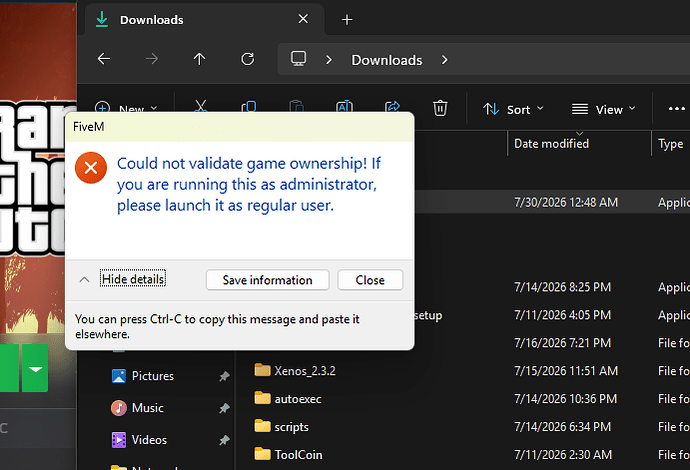Open the New item dropdown
The height and width of the screenshot is (470, 690).
[x=126, y=107]
